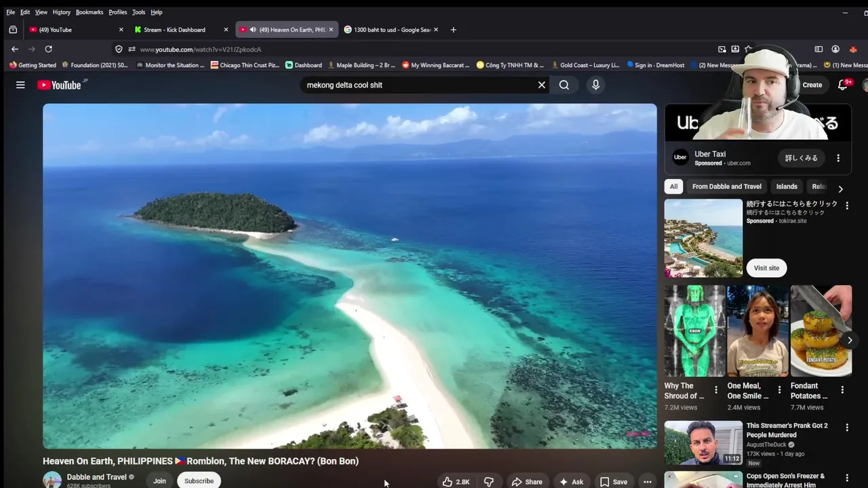Open the list-all-tabs Firefox View button
The height and width of the screenshot is (488, 868).
tap(13, 30)
